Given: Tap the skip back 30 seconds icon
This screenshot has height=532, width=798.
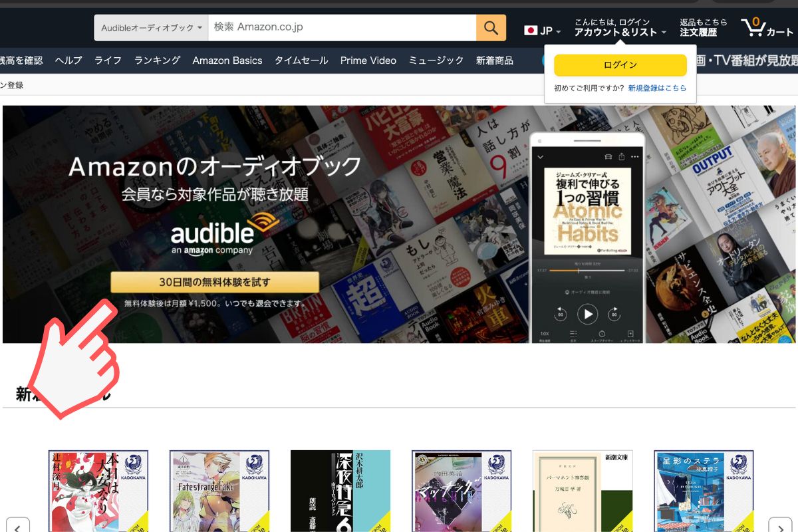Looking at the screenshot, I should tap(561, 314).
